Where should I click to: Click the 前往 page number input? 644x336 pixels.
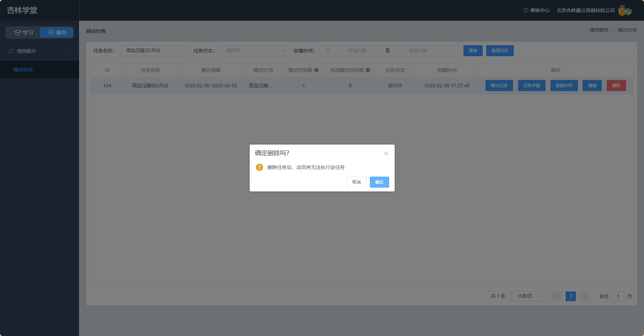point(618,296)
